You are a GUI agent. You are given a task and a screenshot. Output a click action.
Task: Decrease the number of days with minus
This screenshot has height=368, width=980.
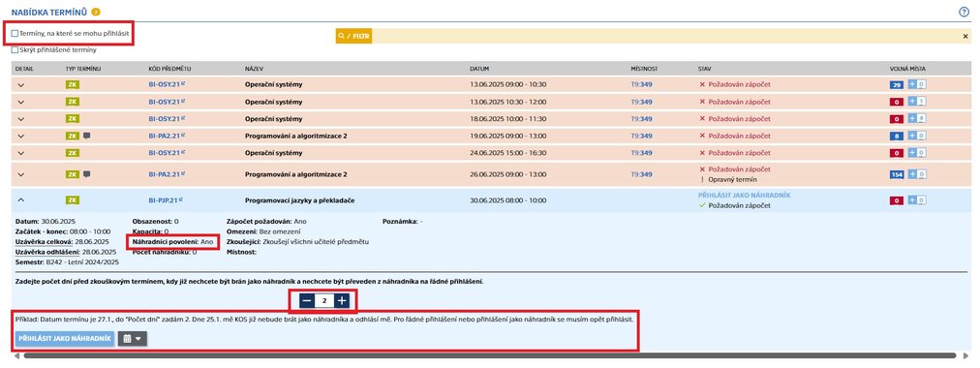tap(307, 301)
